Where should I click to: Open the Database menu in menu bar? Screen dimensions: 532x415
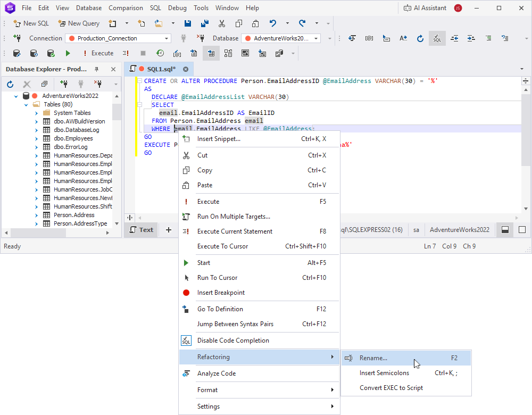click(x=89, y=8)
